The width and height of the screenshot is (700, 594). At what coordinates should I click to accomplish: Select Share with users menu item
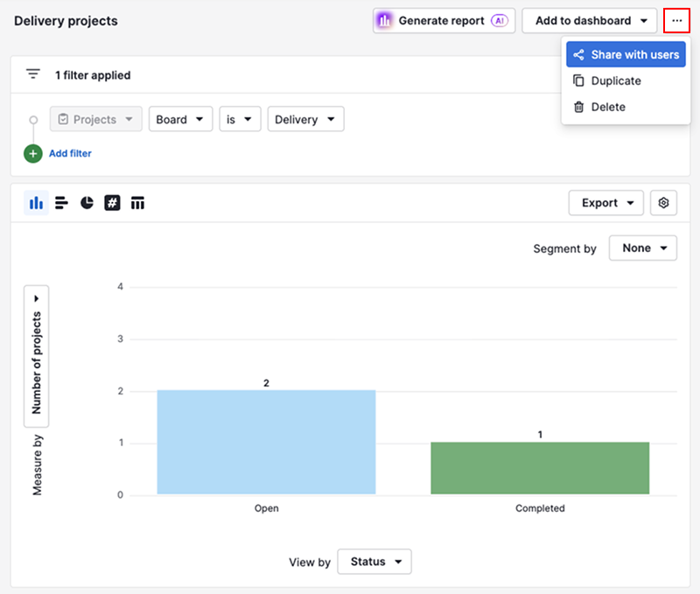[626, 54]
